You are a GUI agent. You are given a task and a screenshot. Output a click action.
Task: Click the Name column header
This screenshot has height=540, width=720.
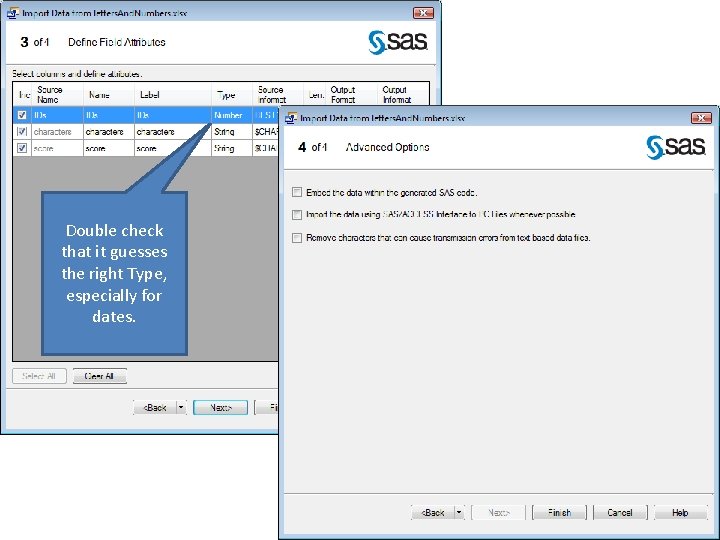pos(109,95)
